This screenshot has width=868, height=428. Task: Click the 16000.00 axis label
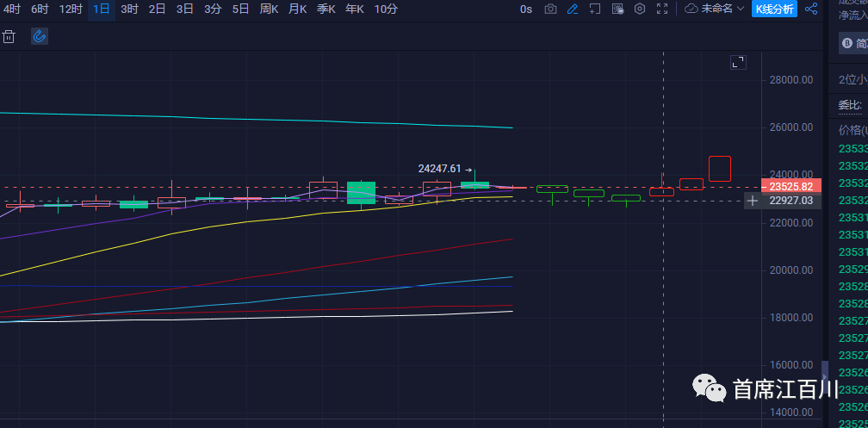click(791, 365)
